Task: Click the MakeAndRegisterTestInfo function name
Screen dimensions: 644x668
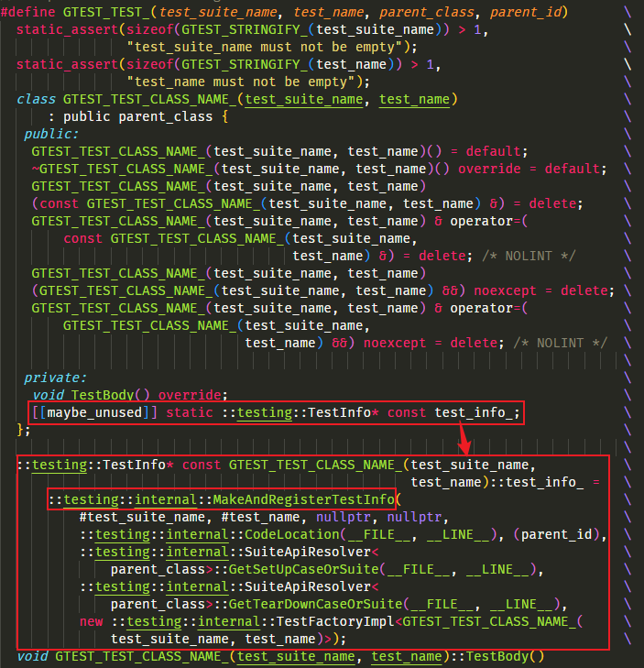Action: coord(304,499)
